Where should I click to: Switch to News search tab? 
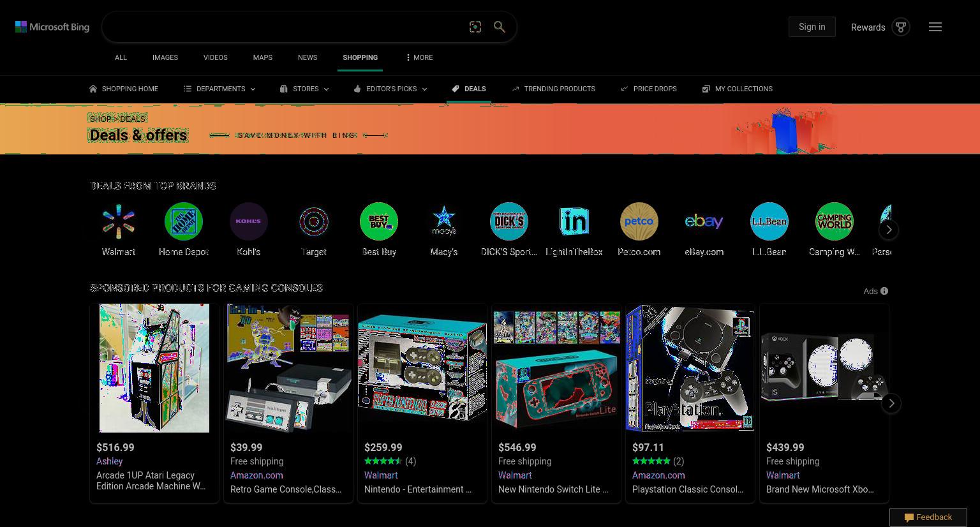(x=308, y=57)
